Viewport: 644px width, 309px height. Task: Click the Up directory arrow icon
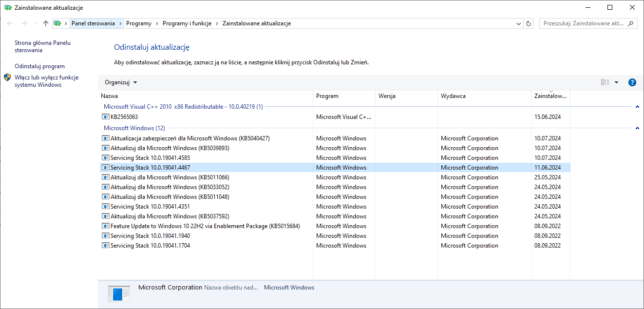coord(46,23)
